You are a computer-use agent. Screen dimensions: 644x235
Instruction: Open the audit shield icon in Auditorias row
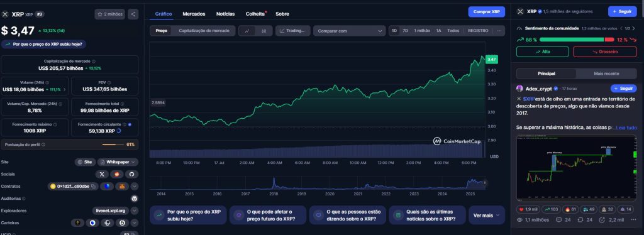pos(135,199)
